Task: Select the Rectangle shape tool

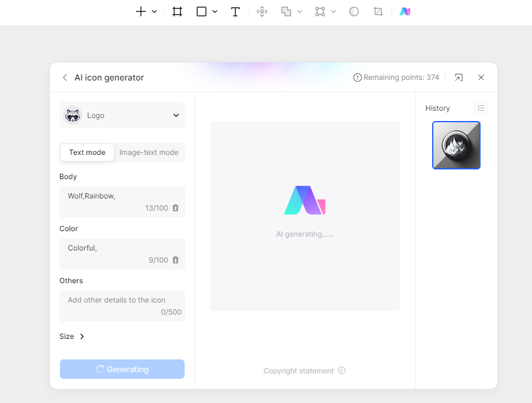Action: coord(202,11)
